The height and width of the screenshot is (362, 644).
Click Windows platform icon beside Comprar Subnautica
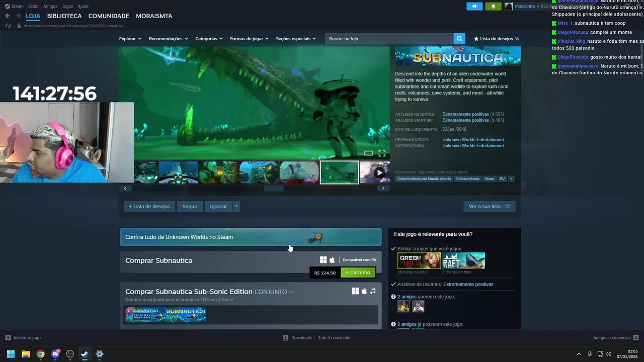pyautogui.click(x=323, y=260)
